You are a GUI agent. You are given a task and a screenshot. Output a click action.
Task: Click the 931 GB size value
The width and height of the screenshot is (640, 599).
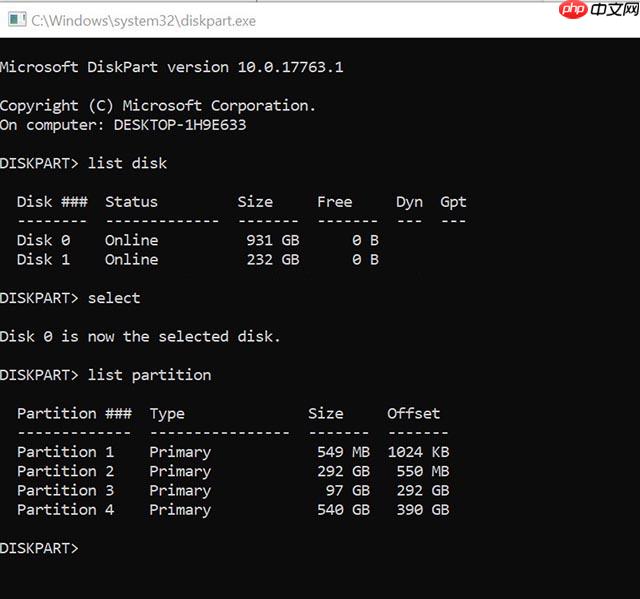click(272, 240)
